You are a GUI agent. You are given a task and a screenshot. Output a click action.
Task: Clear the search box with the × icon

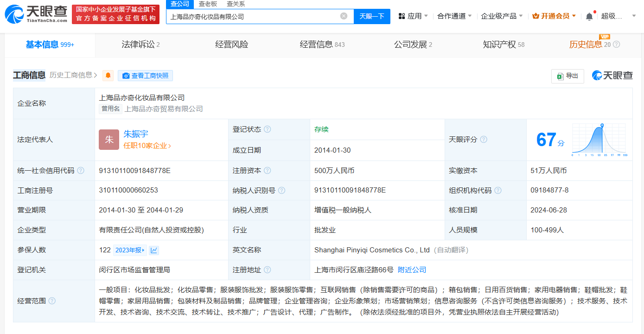coord(344,16)
